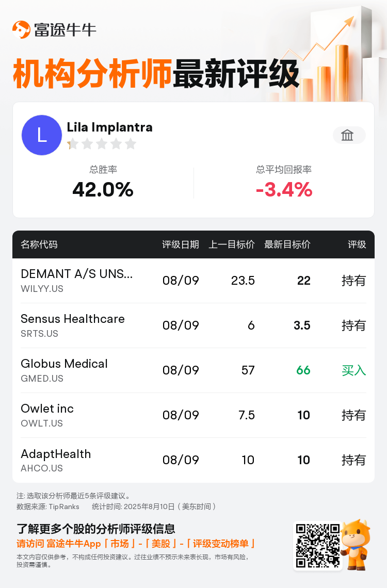The width and height of the screenshot is (387, 588).
Task: Select the Sensus Healthcare stock name
Action: click(x=73, y=319)
